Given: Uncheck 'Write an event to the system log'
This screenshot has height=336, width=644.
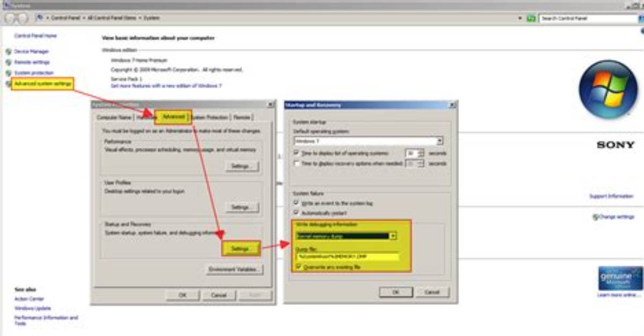Looking at the screenshot, I should 297,203.
